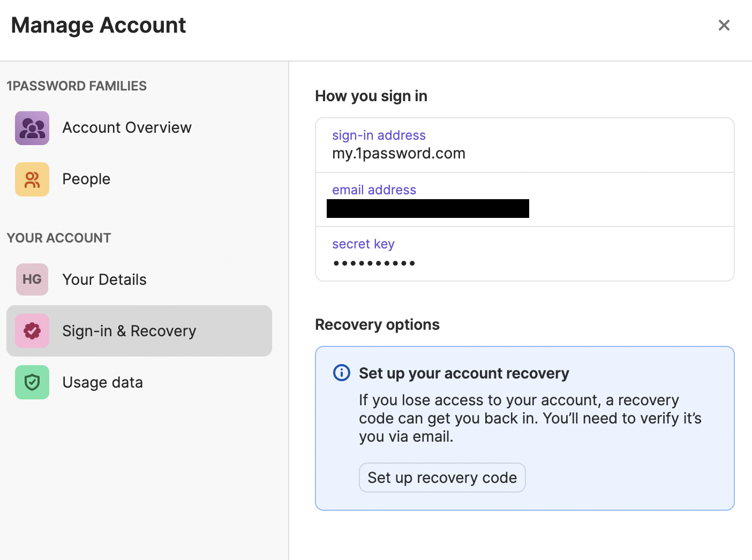This screenshot has width=752, height=560.
Task: Close the Manage Account dialog
Action: [x=724, y=25]
